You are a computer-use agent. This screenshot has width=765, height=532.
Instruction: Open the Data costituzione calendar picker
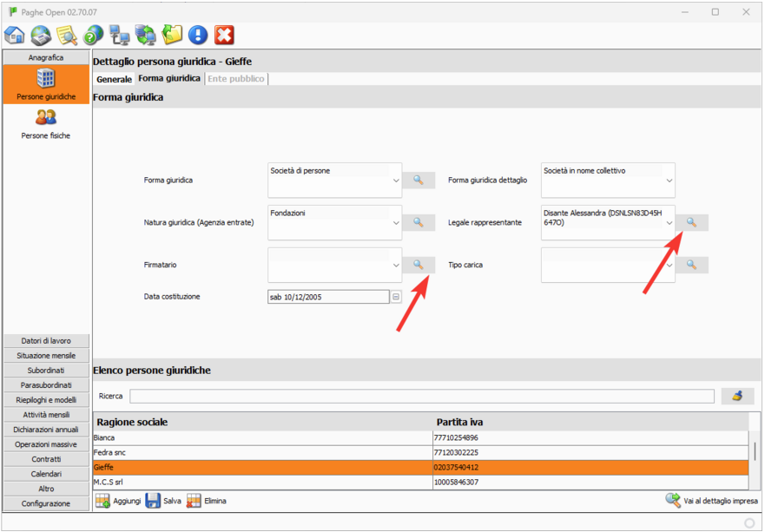tap(396, 297)
